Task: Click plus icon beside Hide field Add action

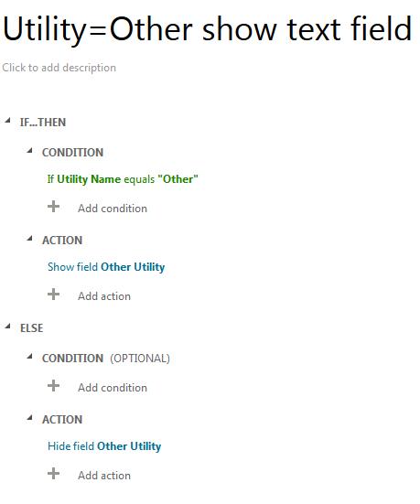Action: click(x=53, y=474)
